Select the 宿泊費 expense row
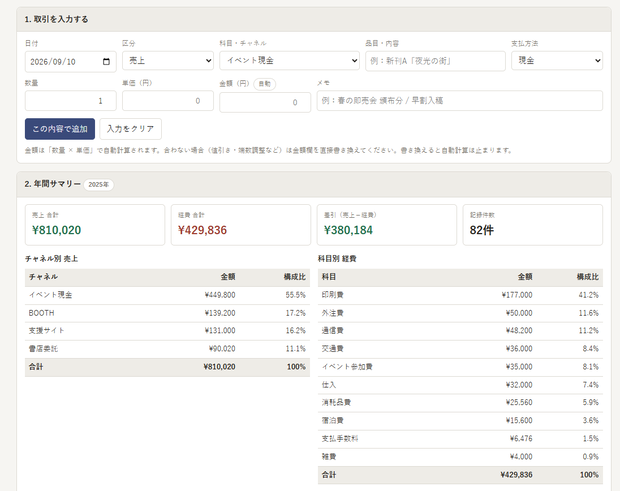This screenshot has width=620, height=491. pos(460,421)
